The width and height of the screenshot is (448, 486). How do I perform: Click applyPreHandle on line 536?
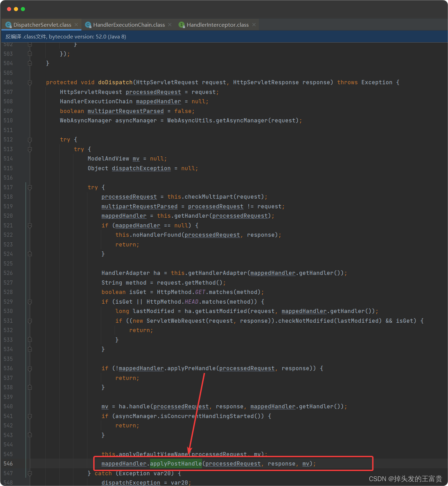[x=192, y=368]
